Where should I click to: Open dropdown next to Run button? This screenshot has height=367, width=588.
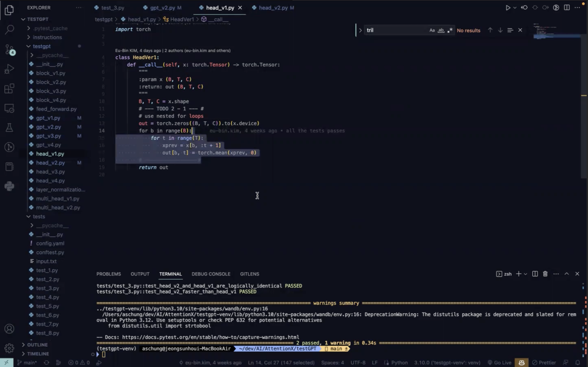pos(515,8)
